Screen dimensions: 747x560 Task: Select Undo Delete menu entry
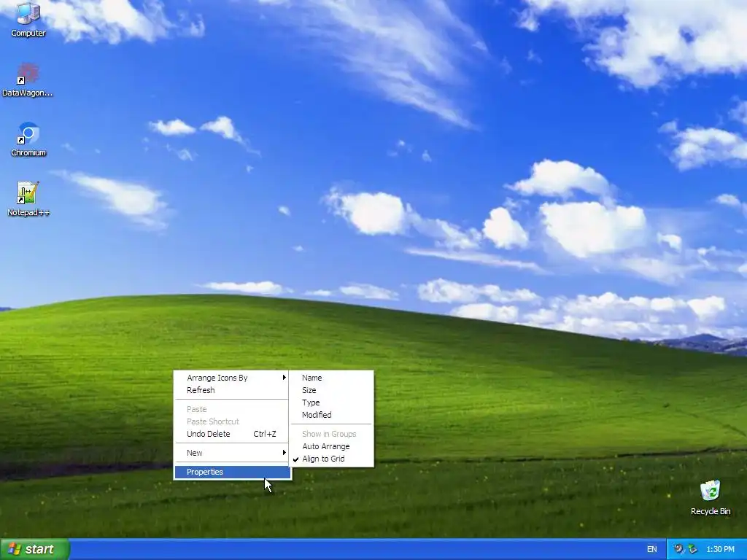point(233,434)
